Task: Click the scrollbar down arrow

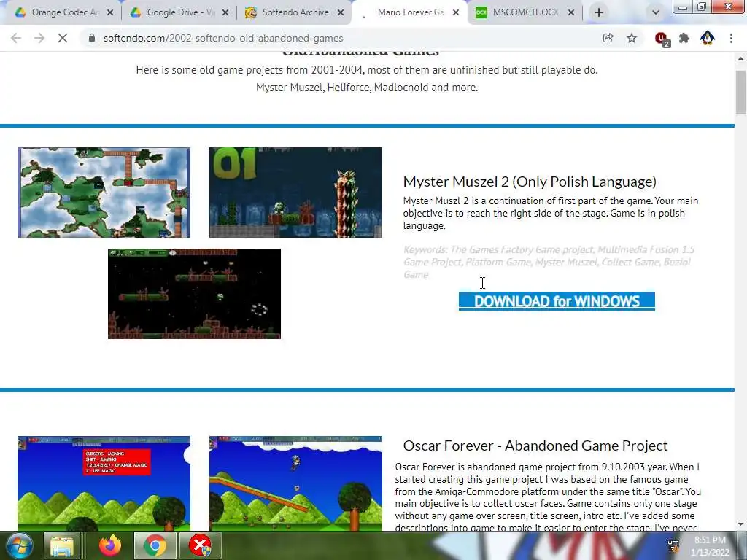Action: tap(740, 524)
